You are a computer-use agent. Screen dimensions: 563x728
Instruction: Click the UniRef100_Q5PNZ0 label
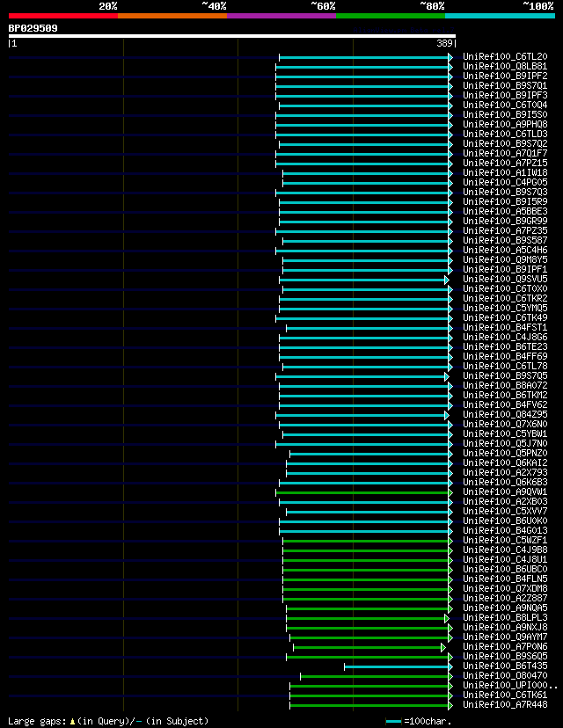[505, 453]
